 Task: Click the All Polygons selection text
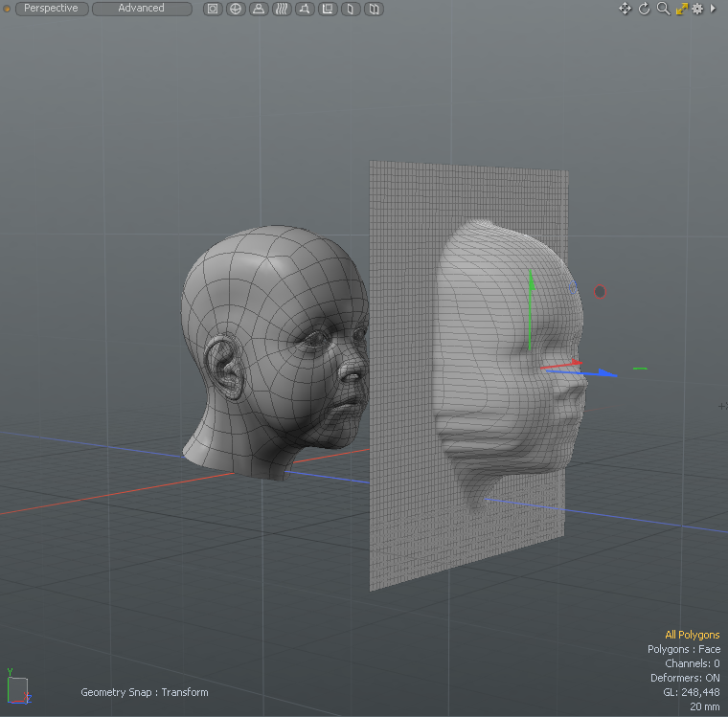click(x=692, y=635)
